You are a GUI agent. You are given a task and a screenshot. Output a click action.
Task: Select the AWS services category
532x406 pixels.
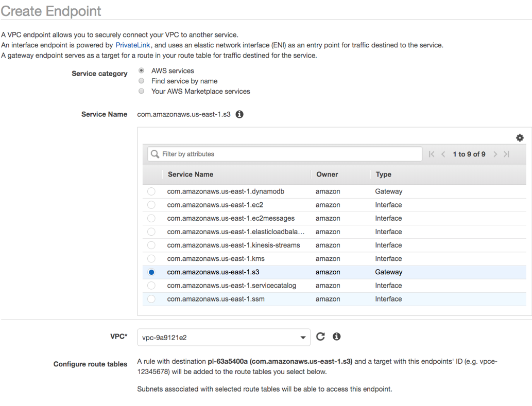coord(142,70)
